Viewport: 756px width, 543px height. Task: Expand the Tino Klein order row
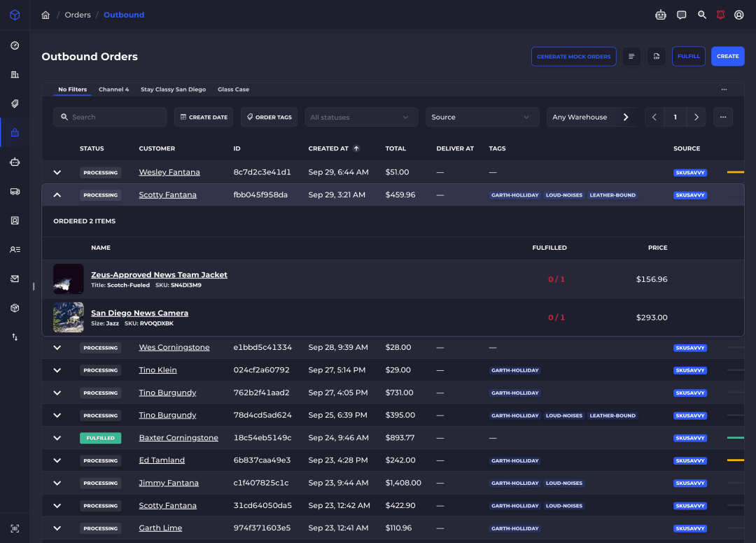point(57,370)
